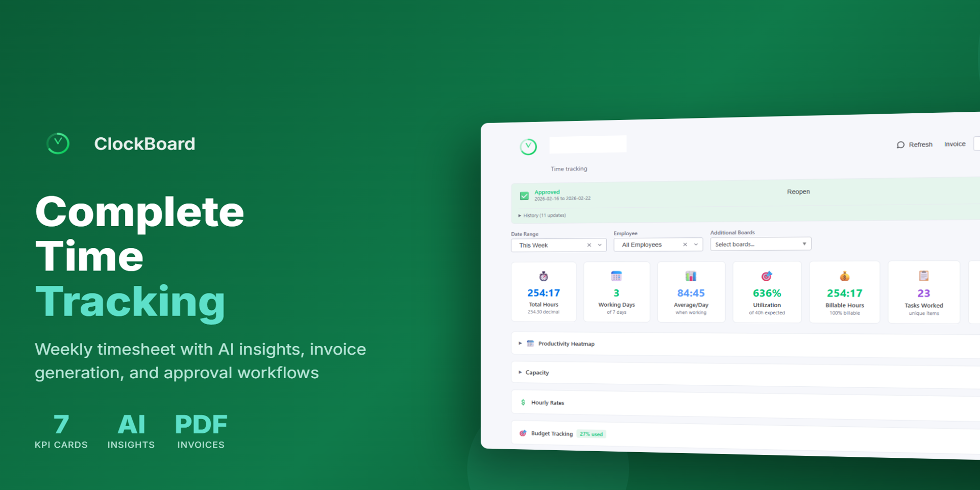The width and height of the screenshot is (980, 490).
Task: Clear the This Week date range selection
Action: 589,245
